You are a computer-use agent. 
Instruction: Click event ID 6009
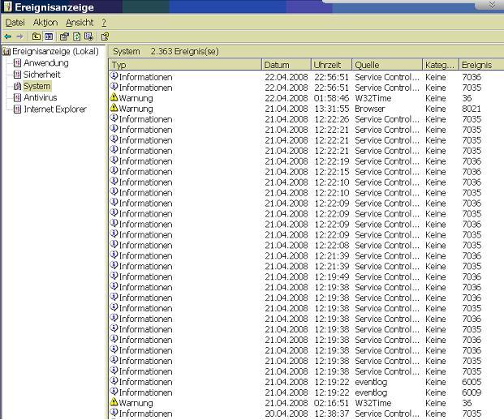click(x=472, y=392)
